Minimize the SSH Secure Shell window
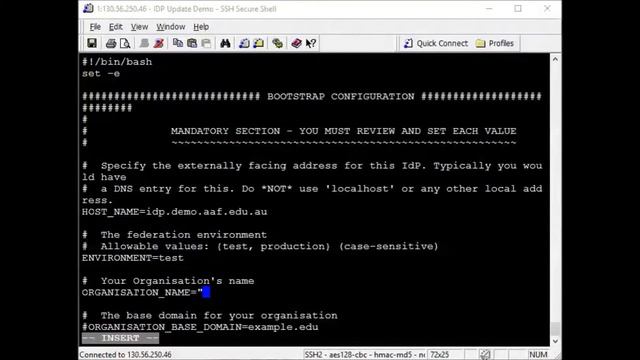 pyautogui.click(x=489, y=9)
